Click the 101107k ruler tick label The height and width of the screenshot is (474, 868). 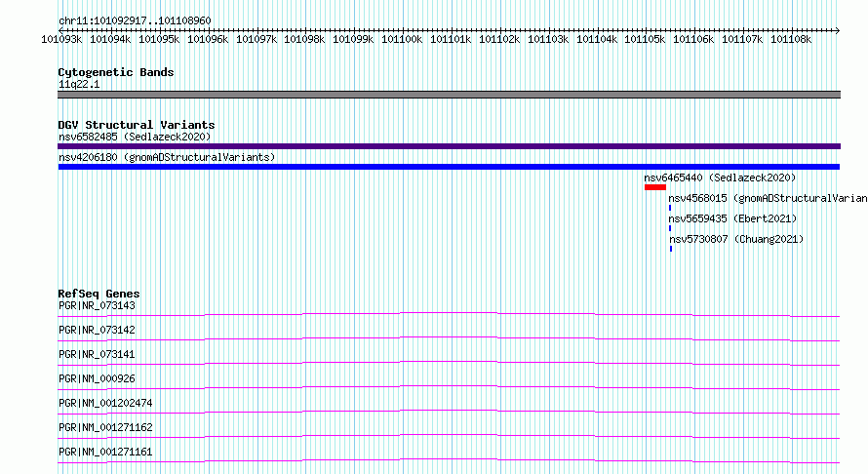(742, 39)
